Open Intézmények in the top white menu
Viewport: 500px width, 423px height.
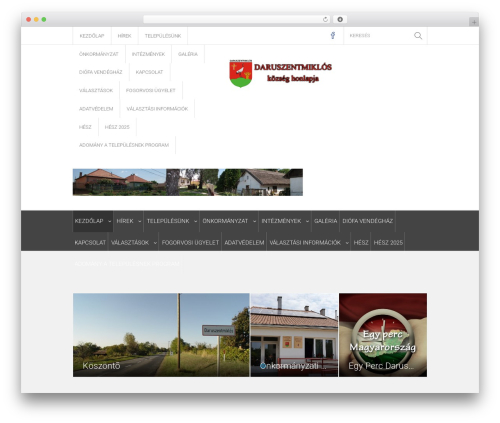pos(148,54)
